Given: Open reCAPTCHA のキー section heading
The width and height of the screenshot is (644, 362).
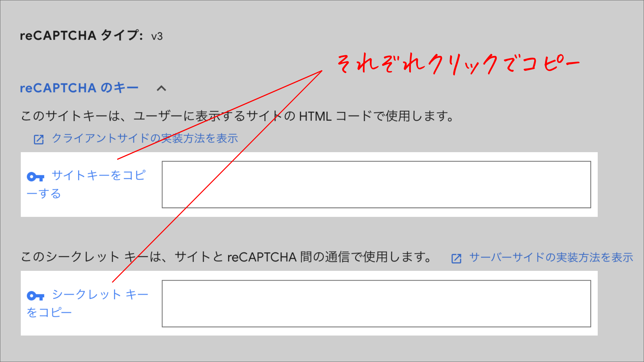Looking at the screenshot, I should tap(79, 88).
